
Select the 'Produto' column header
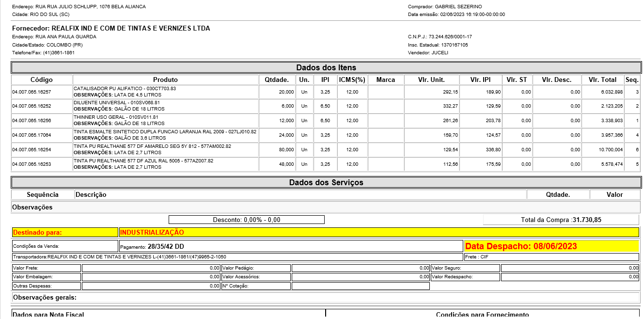pos(165,80)
